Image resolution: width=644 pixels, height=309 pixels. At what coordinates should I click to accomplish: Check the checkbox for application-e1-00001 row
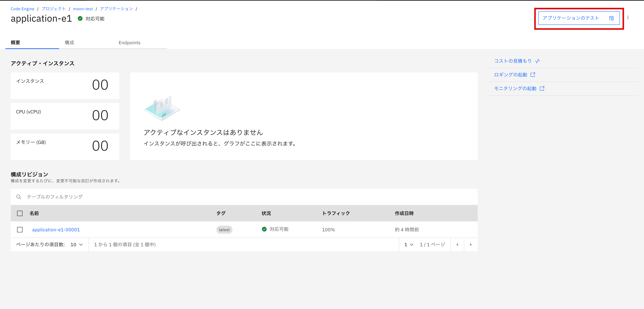20,229
